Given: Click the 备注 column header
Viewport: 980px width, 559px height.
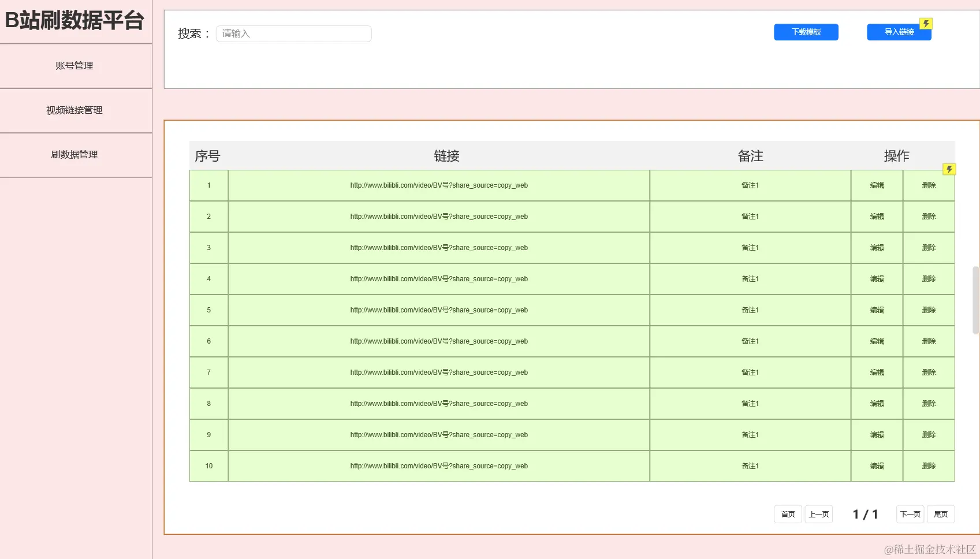Looking at the screenshot, I should tap(750, 156).
